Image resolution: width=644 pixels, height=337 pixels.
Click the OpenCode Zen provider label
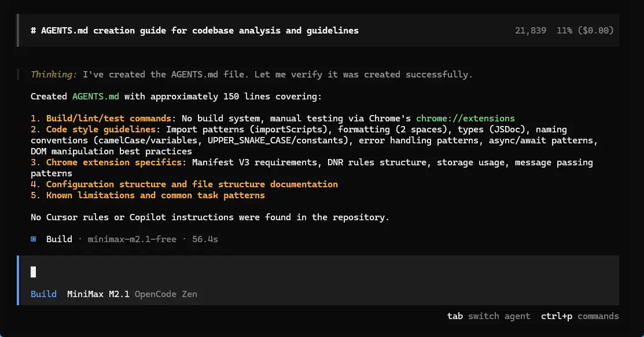(165, 294)
